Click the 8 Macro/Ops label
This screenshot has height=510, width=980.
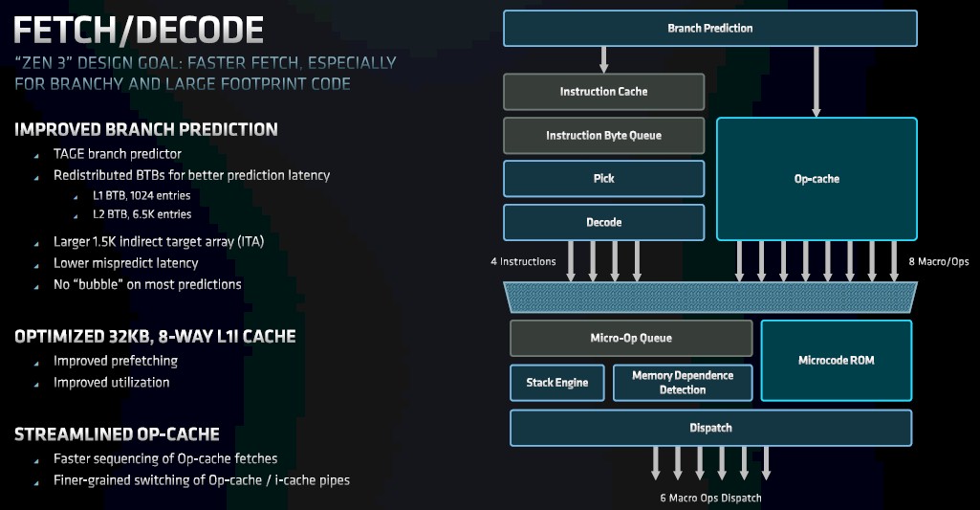(939, 261)
